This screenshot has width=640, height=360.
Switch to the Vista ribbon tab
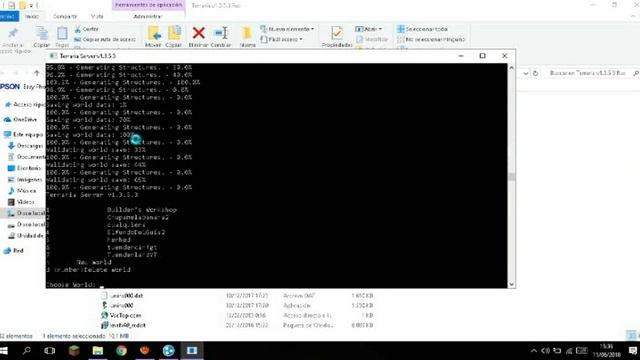(x=97, y=17)
